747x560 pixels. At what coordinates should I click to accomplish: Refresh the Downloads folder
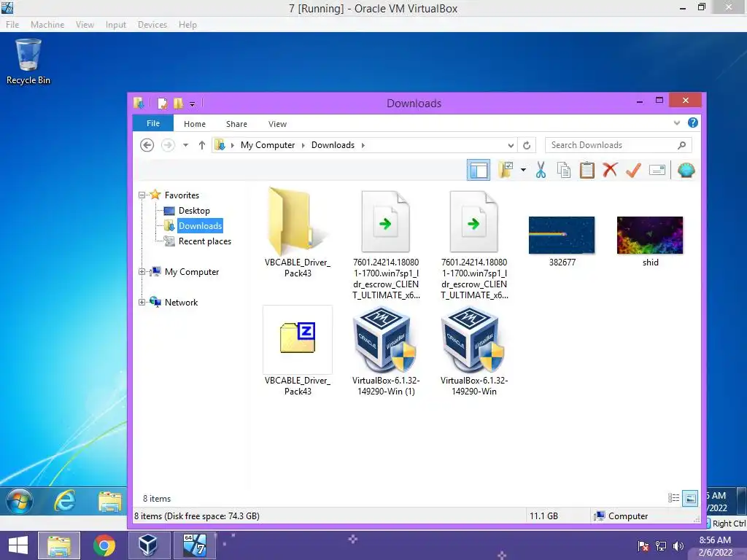pyautogui.click(x=527, y=145)
